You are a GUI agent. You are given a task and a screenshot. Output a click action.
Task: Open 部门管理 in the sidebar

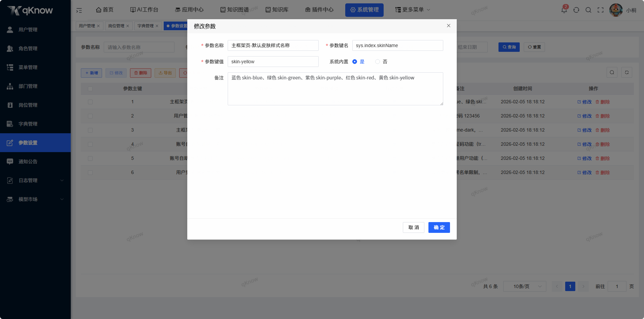tap(35, 86)
